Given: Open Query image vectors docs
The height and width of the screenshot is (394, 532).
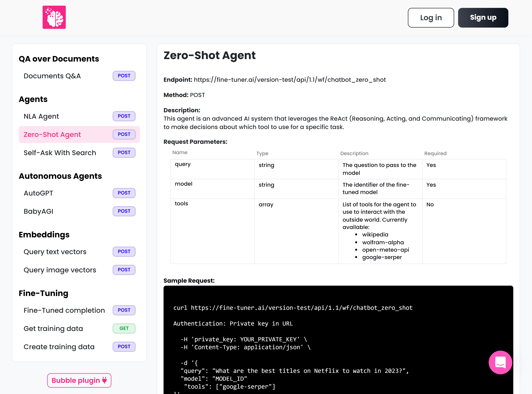Looking at the screenshot, I should coord(60,270).
